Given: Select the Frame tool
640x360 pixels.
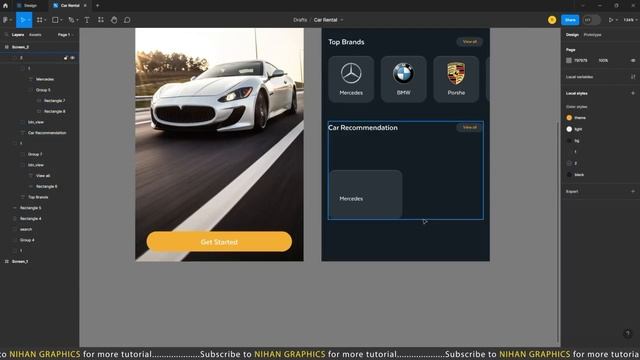Looking at the screenshot, I should click(x=39, y=20).
